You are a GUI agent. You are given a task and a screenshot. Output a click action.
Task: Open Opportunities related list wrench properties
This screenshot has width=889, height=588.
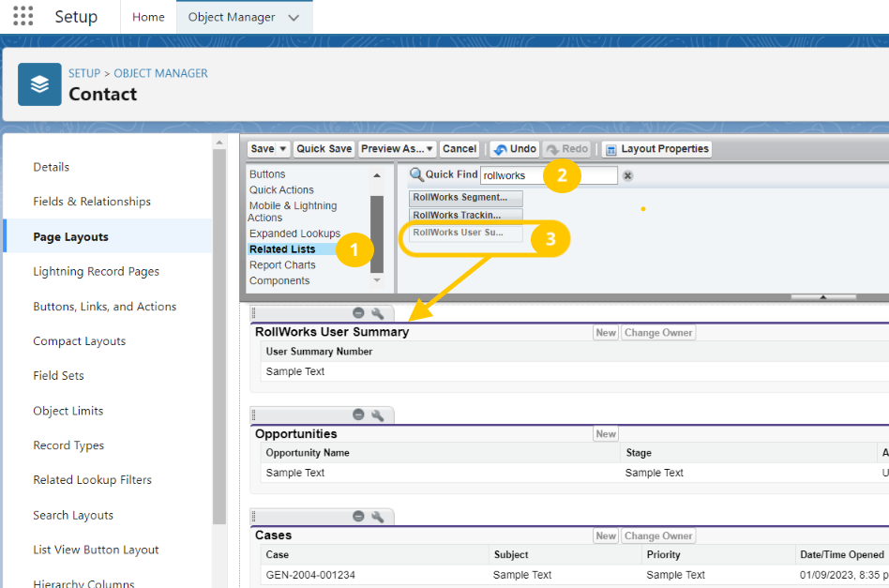pyautogui.click(x=377, y=415)
